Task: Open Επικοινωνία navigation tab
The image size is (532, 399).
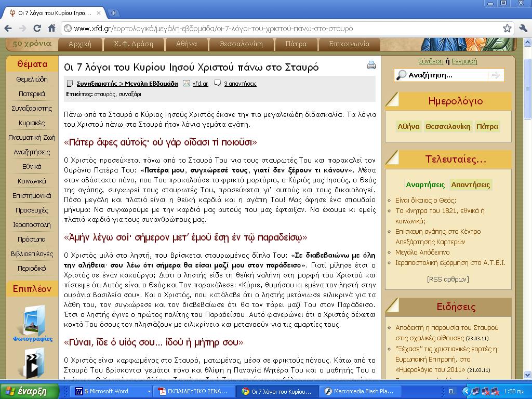Action: (349, 44)
